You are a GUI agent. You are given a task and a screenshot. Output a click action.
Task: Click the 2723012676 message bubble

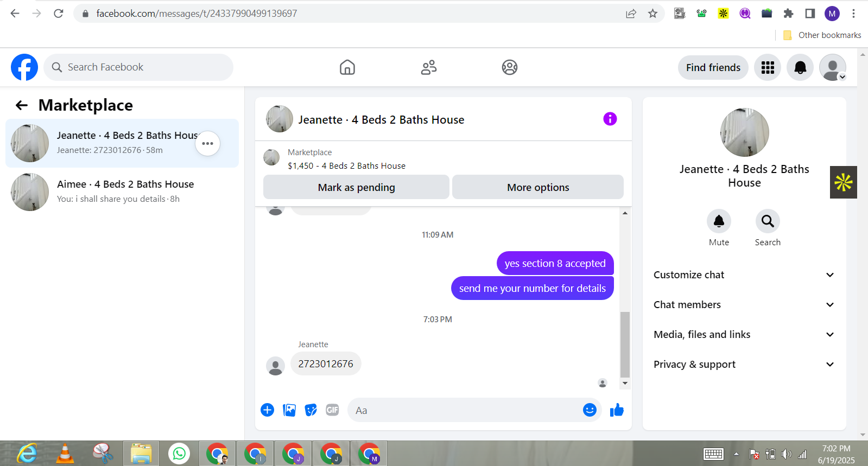click(326, 363)
